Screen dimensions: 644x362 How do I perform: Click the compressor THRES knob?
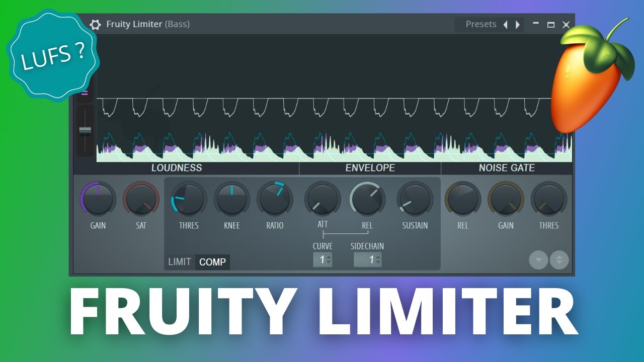[x=189, y=199]
